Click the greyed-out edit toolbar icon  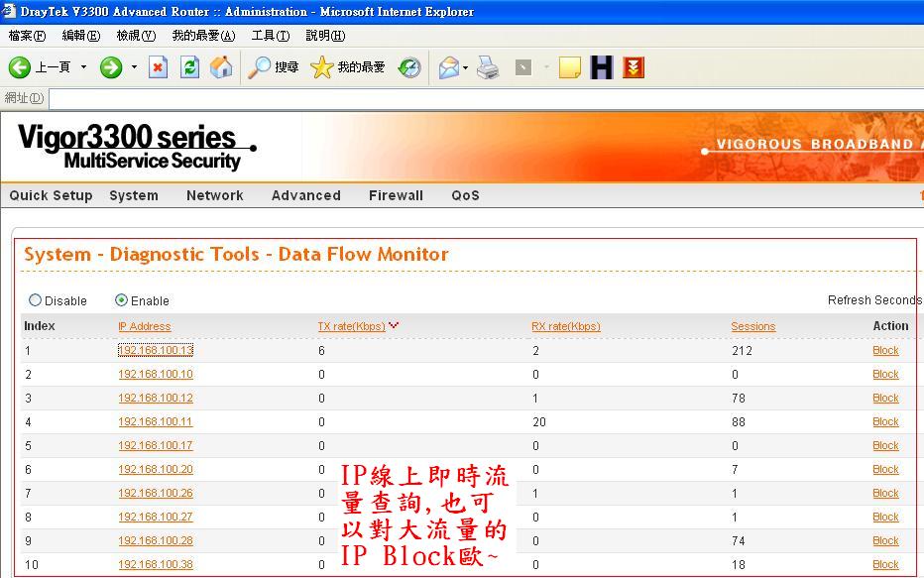pos(523,67)
